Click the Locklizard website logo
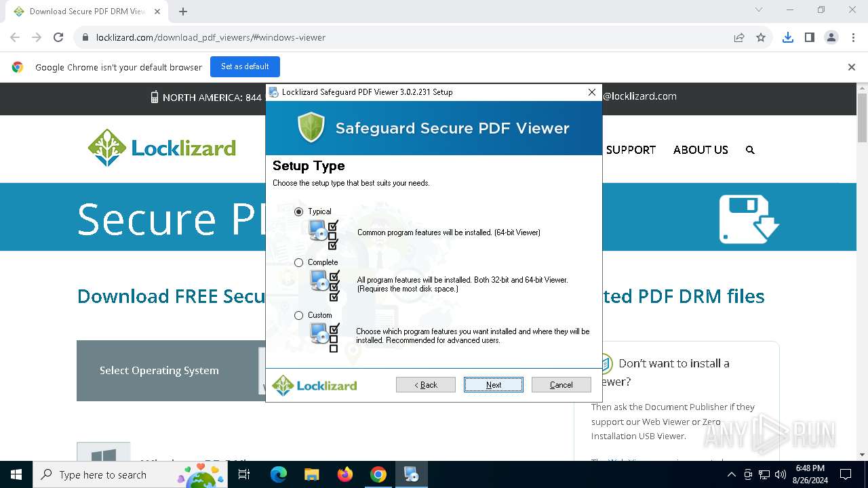This screenshot has width=868, height=488. coord(161,148)
